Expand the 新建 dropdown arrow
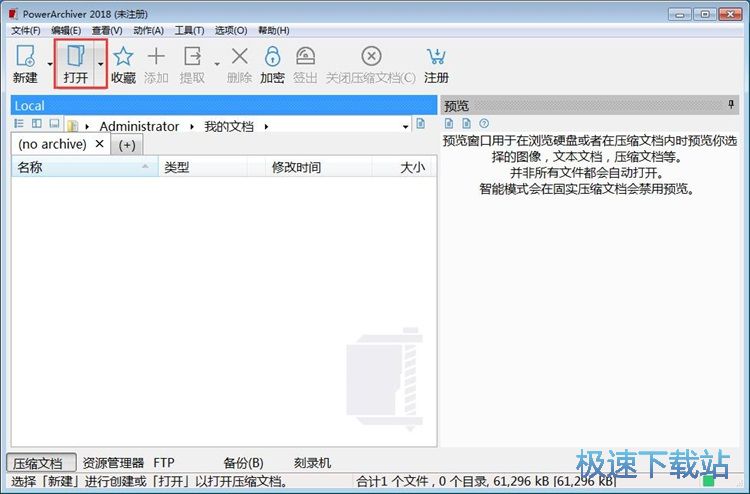The width and height of the screenshot is (750, 494). [x=50, y=64]
